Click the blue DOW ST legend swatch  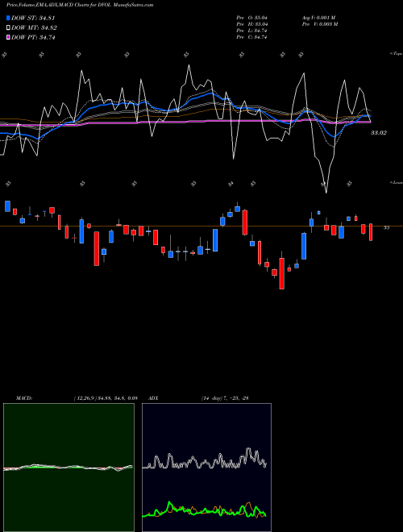[x=8, y=18]
